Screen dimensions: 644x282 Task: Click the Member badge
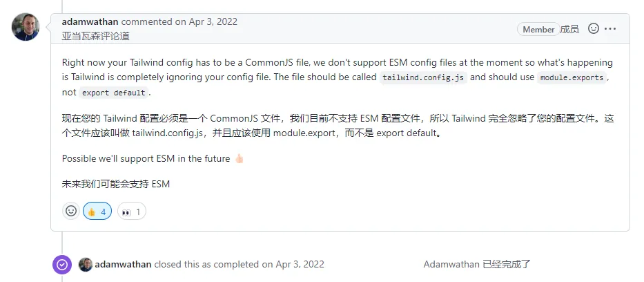[x=538, y=29]
